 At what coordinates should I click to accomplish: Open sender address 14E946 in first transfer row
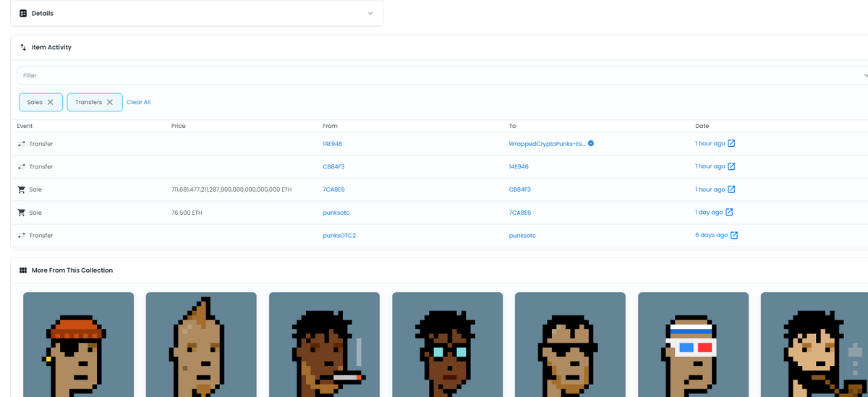pyautogui.click(x=333, y=144)
